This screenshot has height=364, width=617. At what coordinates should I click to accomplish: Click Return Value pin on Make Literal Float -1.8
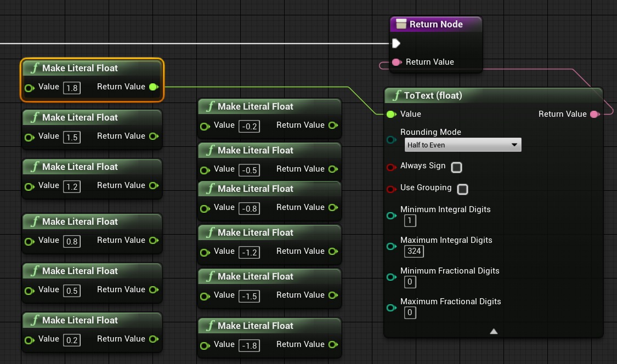(x=333, y=344)
